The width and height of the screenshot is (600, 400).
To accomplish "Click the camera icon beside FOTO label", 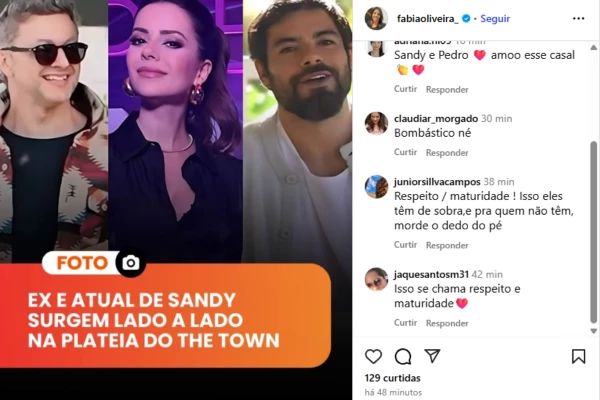I will tap(131, 263).
